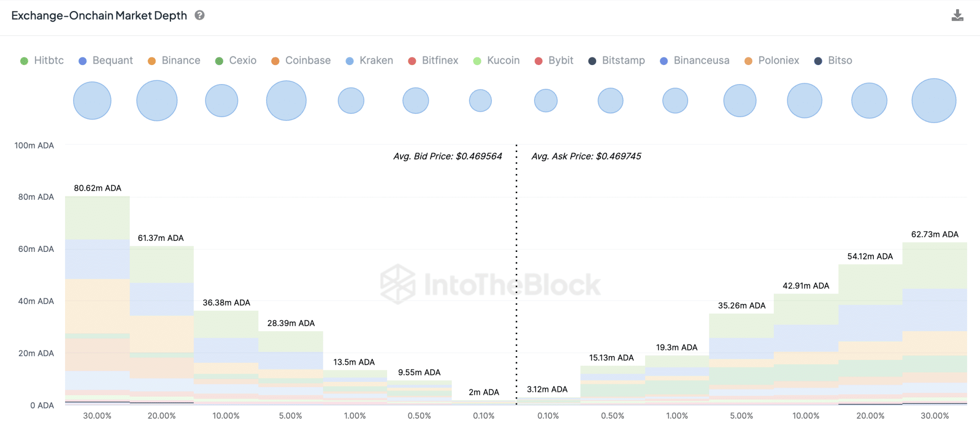Click the 60m ADA axis label

(36, 249)
